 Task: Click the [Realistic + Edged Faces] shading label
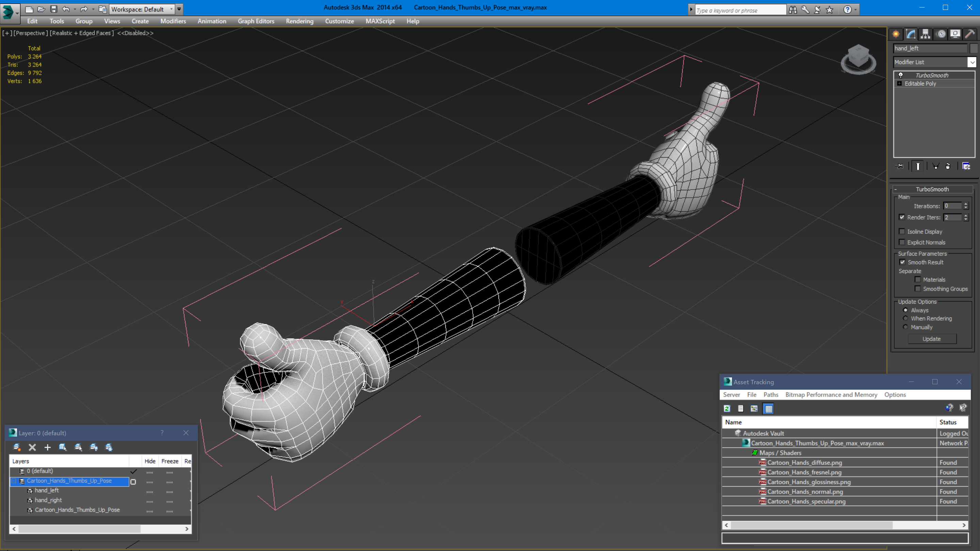tap(82, 33)
